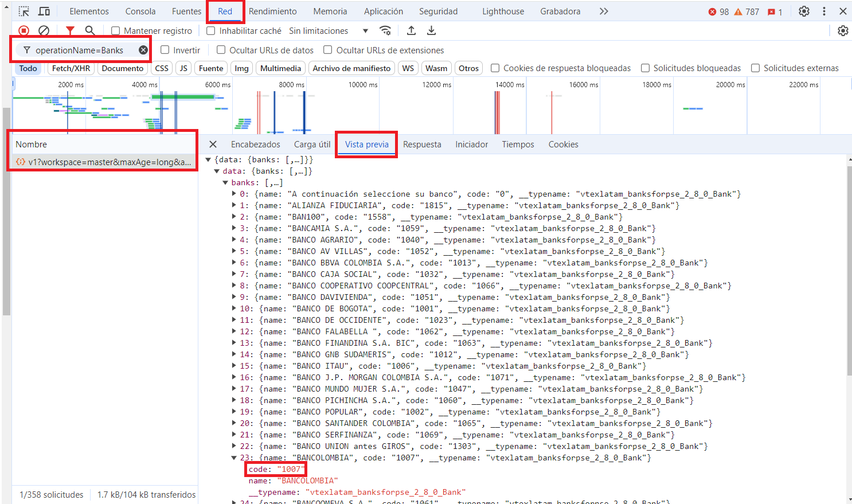Click the export HAR download icon
852x504 pixels.
pos(432,31)
